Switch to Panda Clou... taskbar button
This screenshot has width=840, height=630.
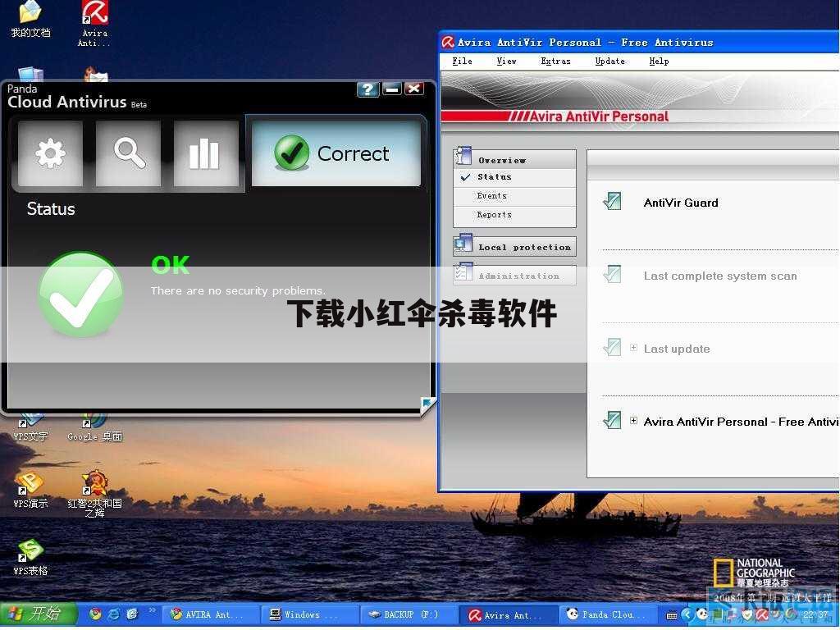(608, 614)
